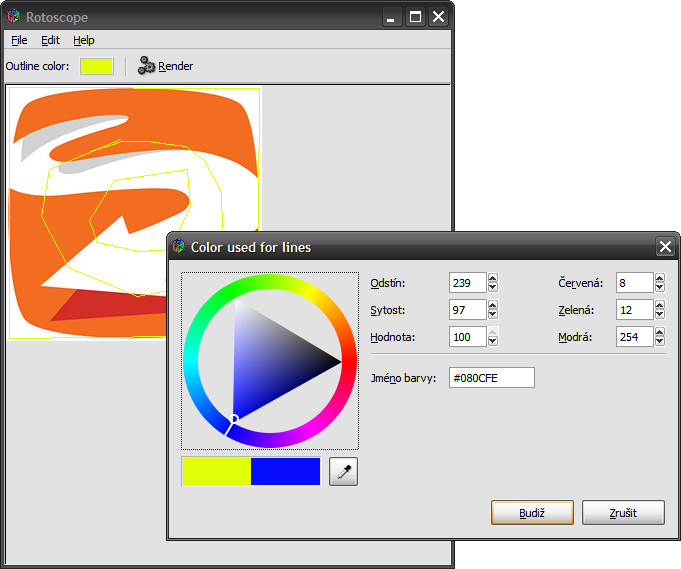Screen dimensions: 681x569
Task: Open the Help menu
Action: click(x=84, y=40)
